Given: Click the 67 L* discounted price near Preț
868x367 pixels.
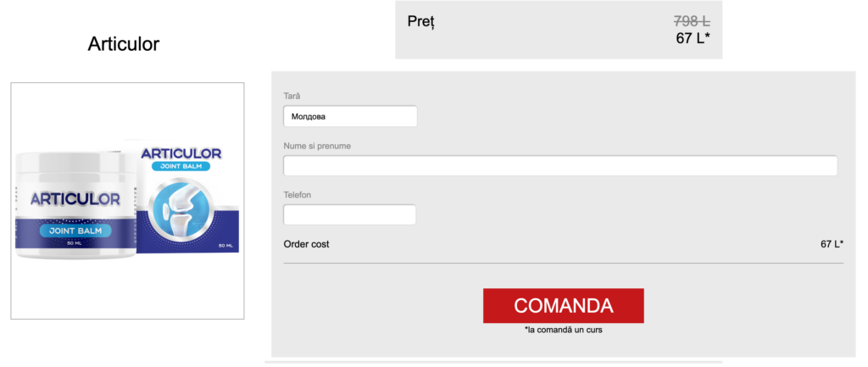Looking at the screenshot, I should 693,39.
